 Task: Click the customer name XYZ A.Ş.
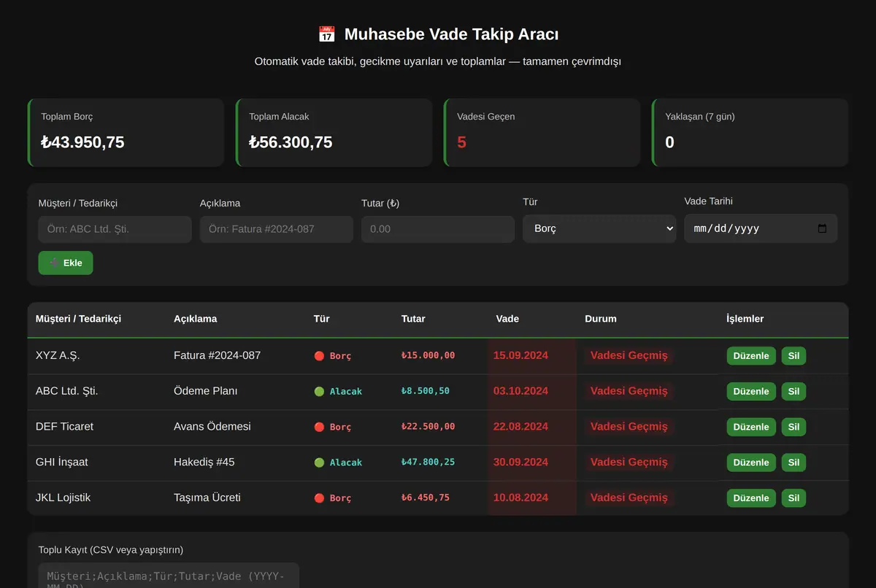pos(58,355)
